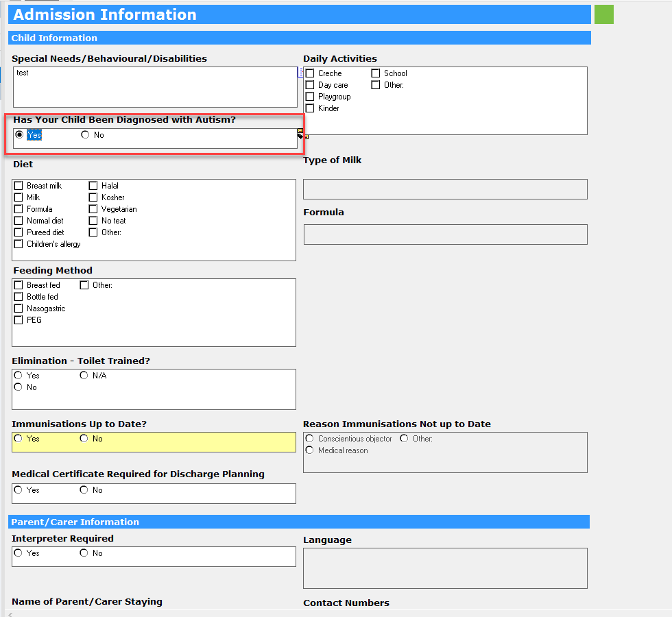Viewport: 672px width, 617px height.
Task: Click the Special Needs text box
Action: [x=155, y=87]
